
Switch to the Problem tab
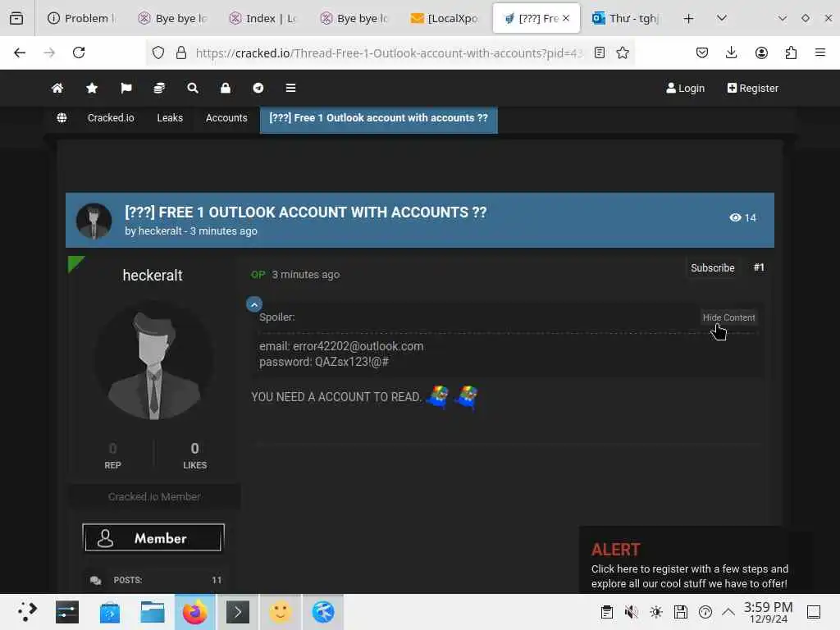pos(81,18)
